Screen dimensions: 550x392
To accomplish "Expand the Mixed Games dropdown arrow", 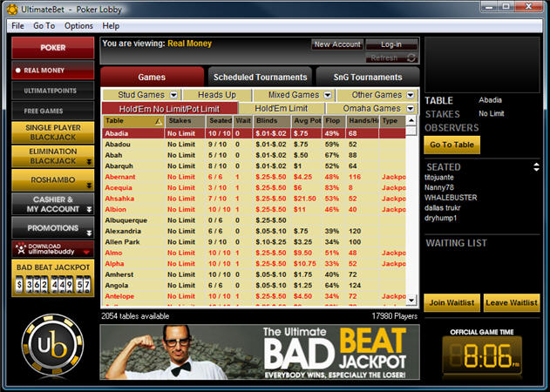I will point(328,95).
